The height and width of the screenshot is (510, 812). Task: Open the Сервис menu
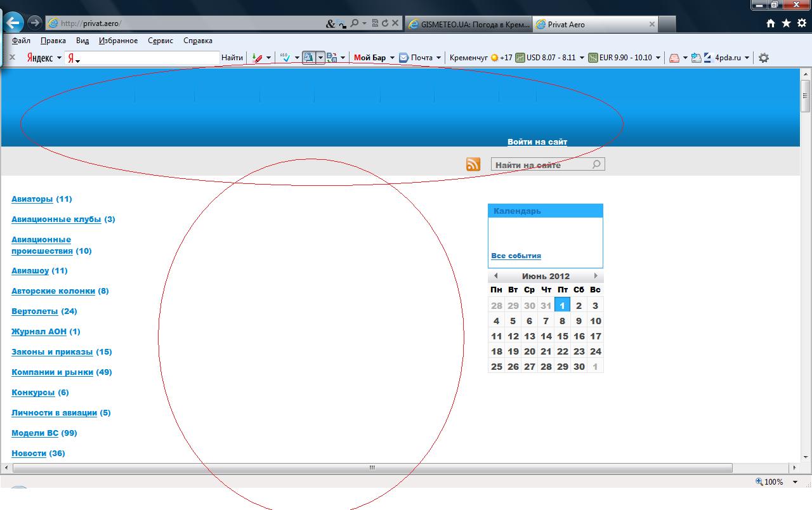[x=160, y=41]
